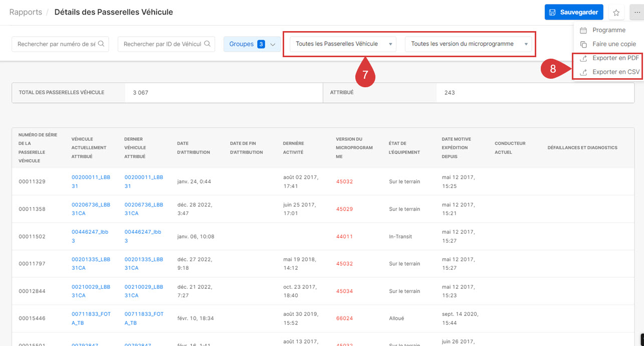Viewport: 644px width, 346px height.
Task: Click firmware version 45034
Action: [344, 291]
